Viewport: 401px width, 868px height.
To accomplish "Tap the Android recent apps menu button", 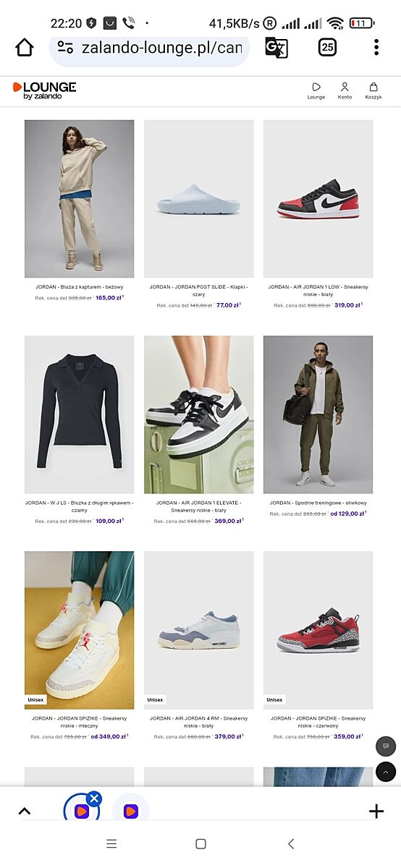I will (x=111, y=844).
